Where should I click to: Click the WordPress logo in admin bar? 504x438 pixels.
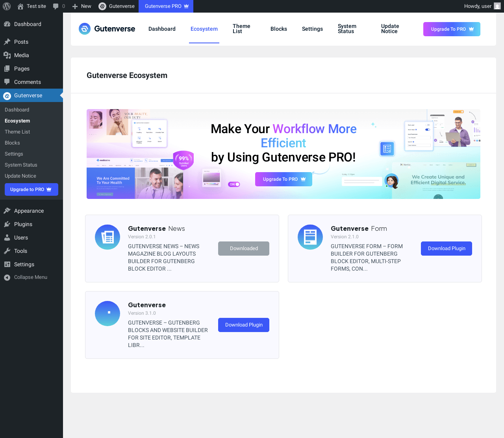coord(7,6)
